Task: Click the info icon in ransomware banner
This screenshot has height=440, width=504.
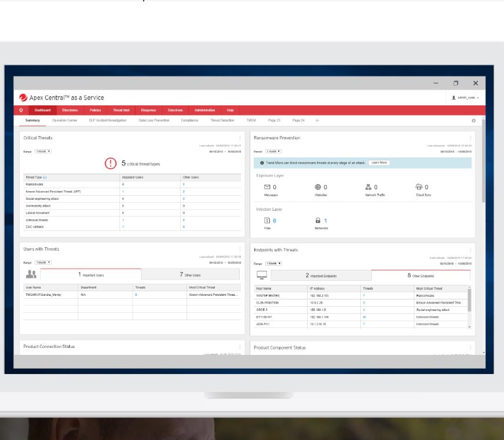Action: [262, 163]
